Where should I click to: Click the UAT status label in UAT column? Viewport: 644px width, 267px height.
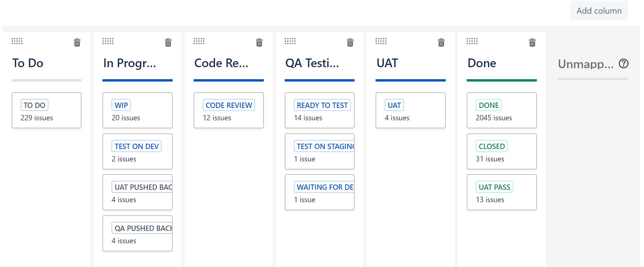394,105
